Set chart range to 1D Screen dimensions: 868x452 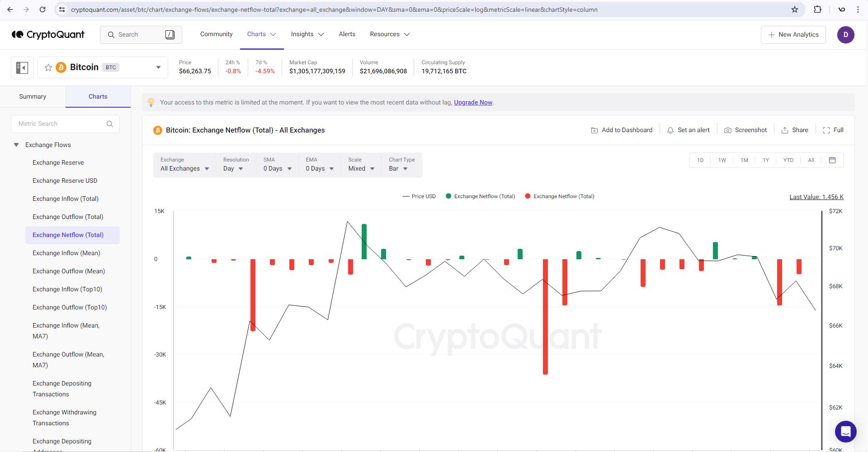(700, 160)
